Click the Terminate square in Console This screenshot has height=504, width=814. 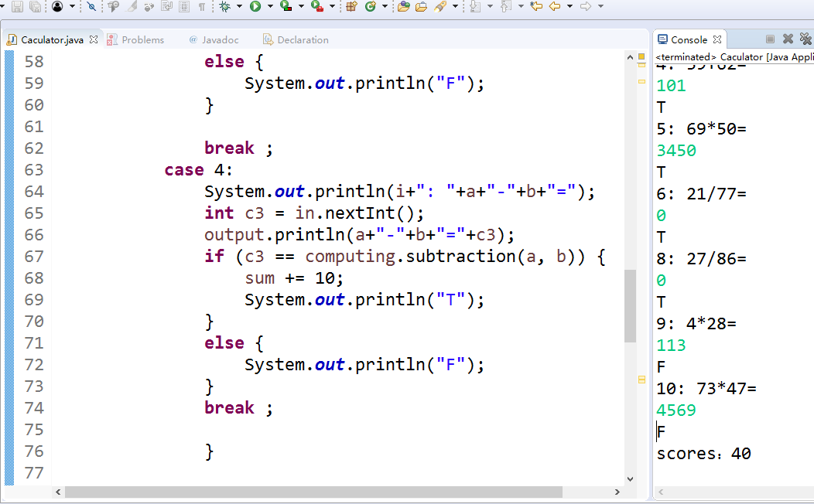tap(771, 39)
